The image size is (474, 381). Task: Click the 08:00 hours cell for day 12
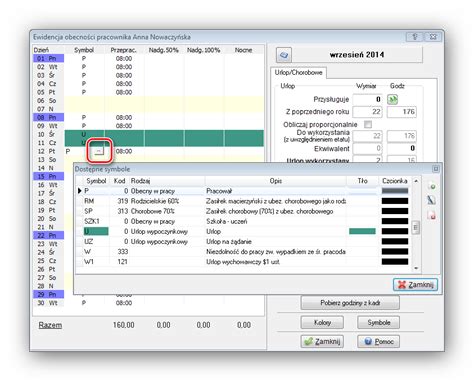124,151
